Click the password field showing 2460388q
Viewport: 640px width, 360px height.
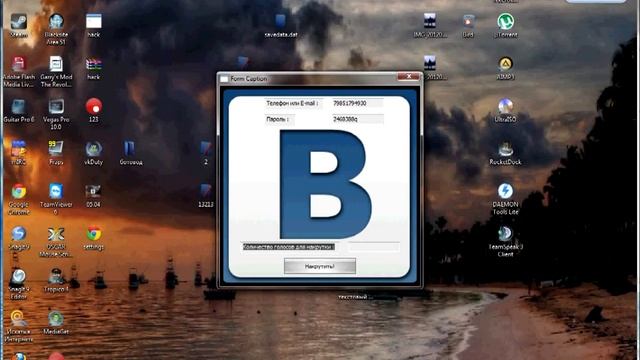[x=358, y=119]
